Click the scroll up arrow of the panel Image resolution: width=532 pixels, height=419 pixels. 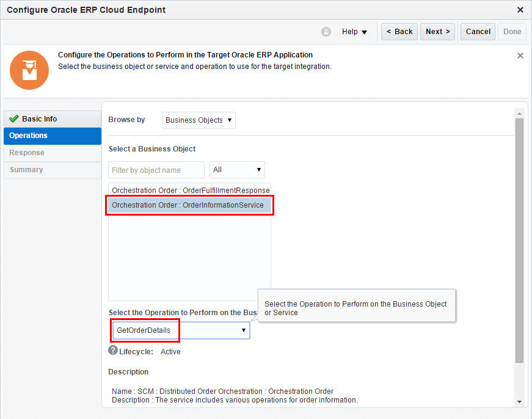point(519,114)
